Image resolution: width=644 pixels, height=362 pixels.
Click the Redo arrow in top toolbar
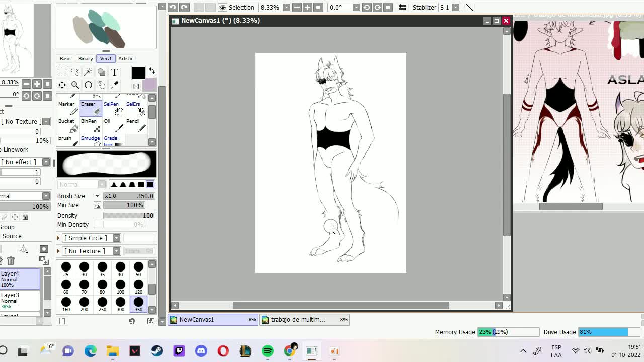coord(184,7)
